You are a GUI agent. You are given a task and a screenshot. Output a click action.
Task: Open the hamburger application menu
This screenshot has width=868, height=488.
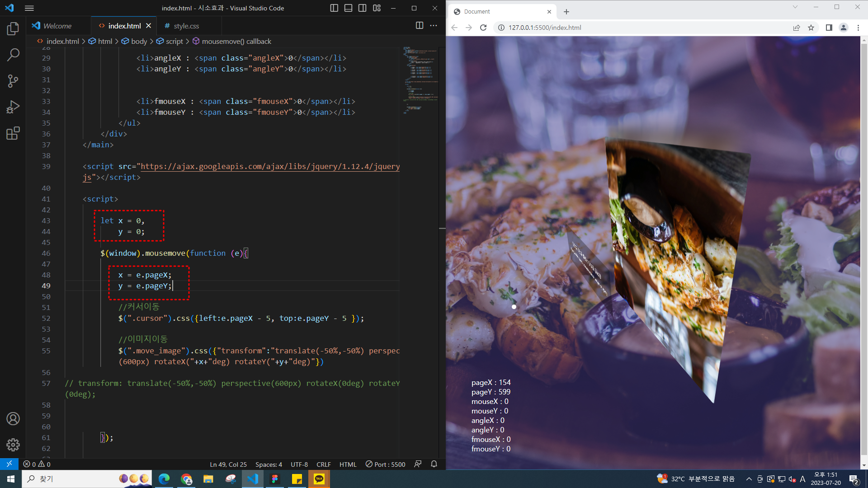click(29, 8)
